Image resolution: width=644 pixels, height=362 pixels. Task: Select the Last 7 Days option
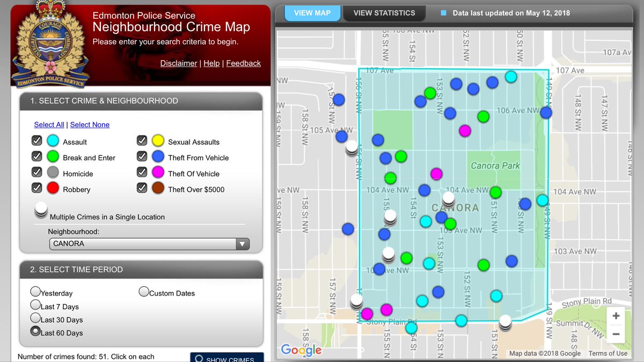35,305
